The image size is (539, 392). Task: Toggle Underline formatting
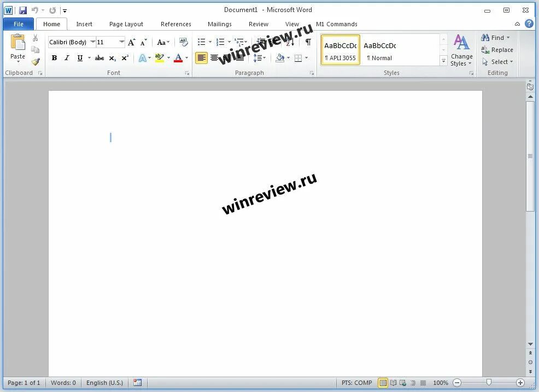(x=80, y=58)
